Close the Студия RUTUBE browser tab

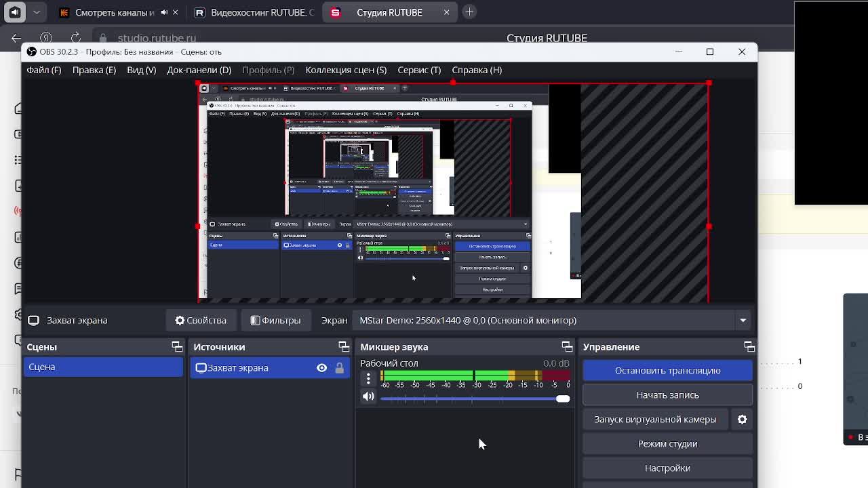tap(446, 12)
